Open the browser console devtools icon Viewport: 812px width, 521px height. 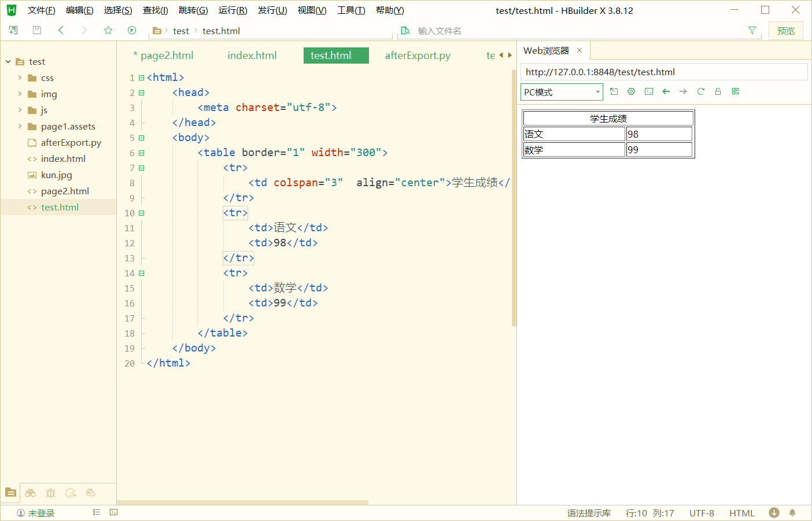pyautogui.click(x=649, y=91)
